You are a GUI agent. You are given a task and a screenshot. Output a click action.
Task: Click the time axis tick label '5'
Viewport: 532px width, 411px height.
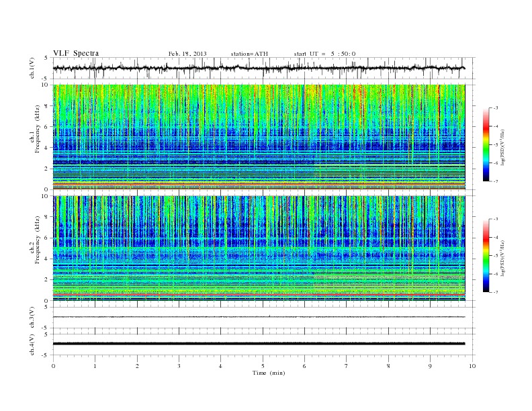coord(263,366)
